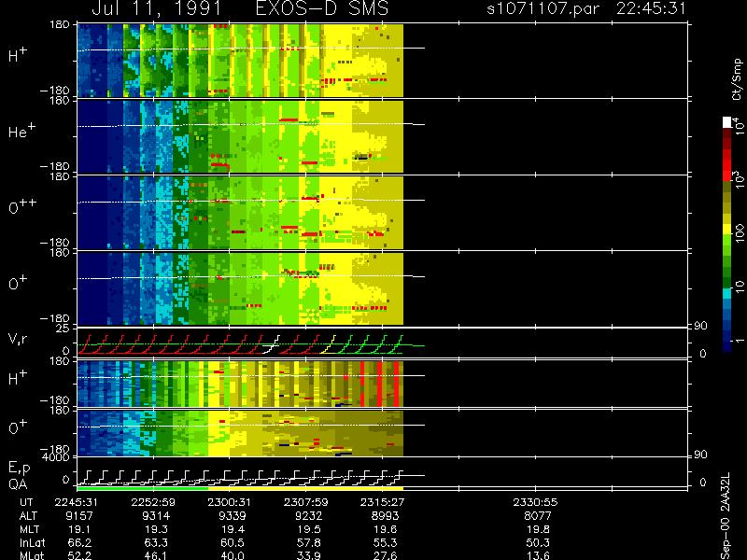The image size is (747, 560).
Task: Click UT value '2252:59'
Action: coord(153,502)
